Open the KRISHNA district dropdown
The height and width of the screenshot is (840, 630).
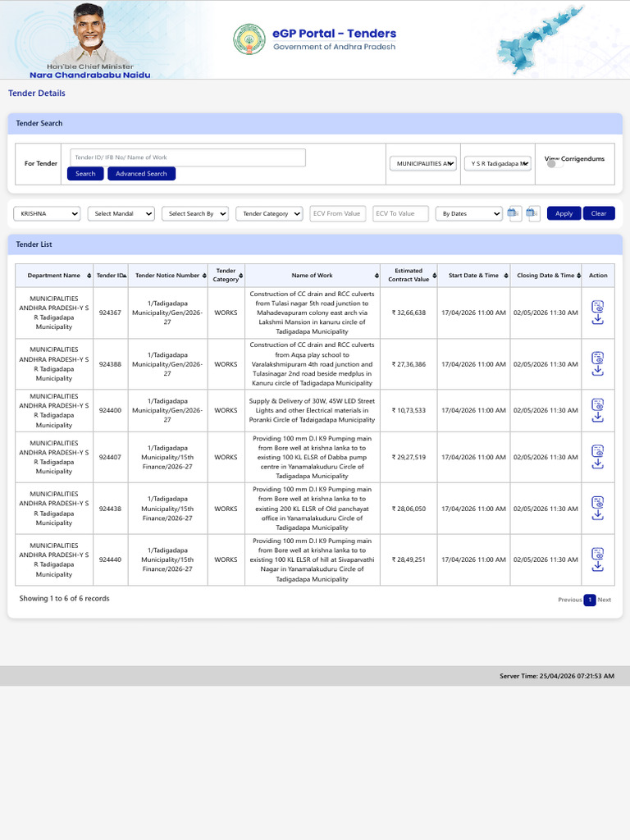point(47,214)
